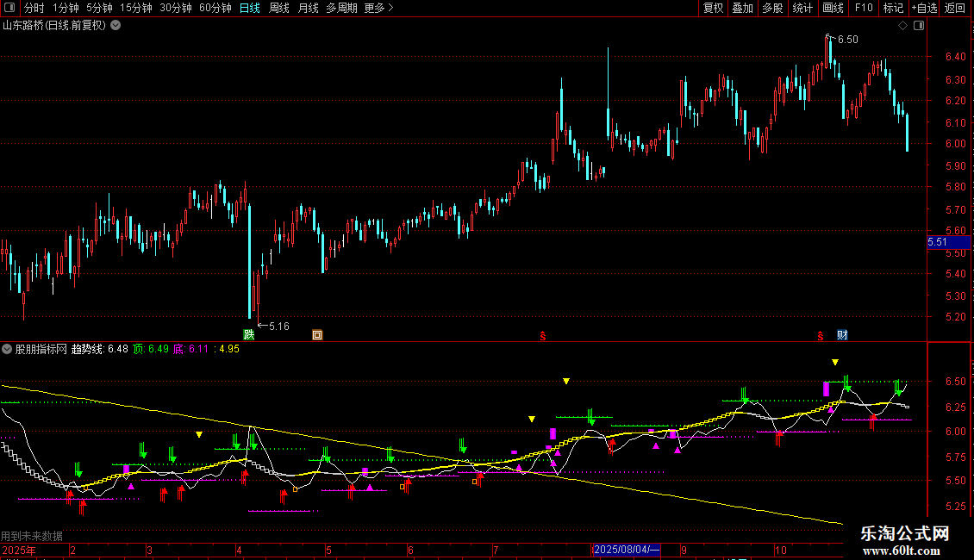This screenshot has width=974, height=560.
Task: Click the green 跌 marker icon
Action: pyautogui.click(x=249, y=334)
